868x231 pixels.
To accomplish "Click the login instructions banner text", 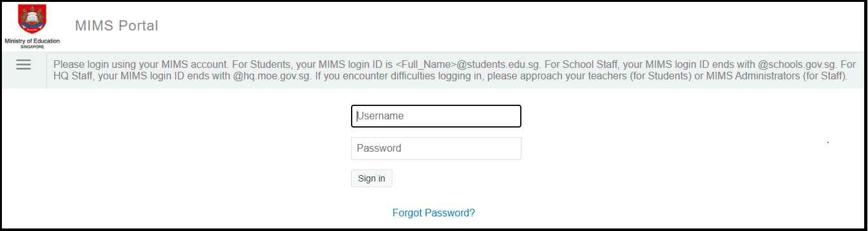I will pyautogui.click(x=455, y=70).
